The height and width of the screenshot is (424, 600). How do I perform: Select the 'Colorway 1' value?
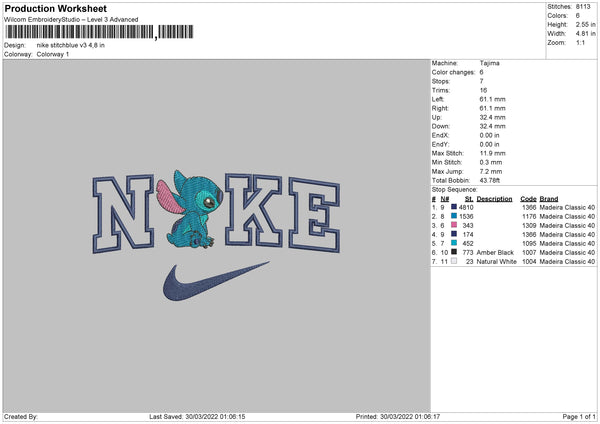pyautogui.click(x=53, y=54)
